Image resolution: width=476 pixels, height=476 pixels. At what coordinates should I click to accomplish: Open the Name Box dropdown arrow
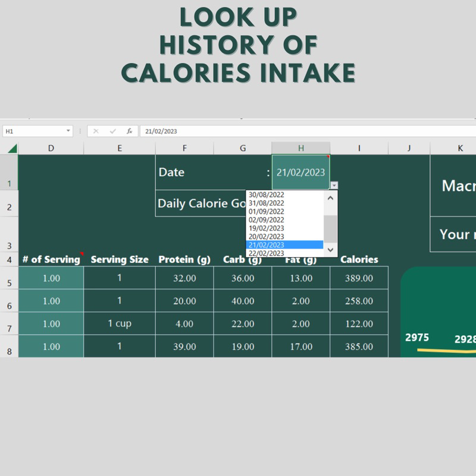(68, 131)
